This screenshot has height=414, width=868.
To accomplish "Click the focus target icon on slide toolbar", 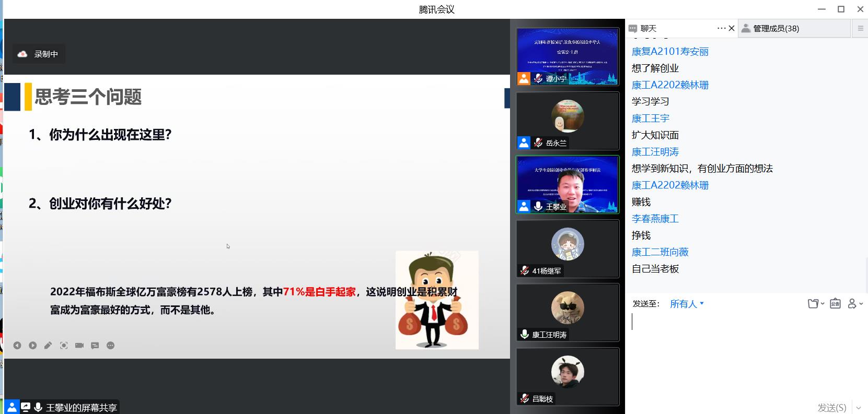I will [x=64, y=346].
